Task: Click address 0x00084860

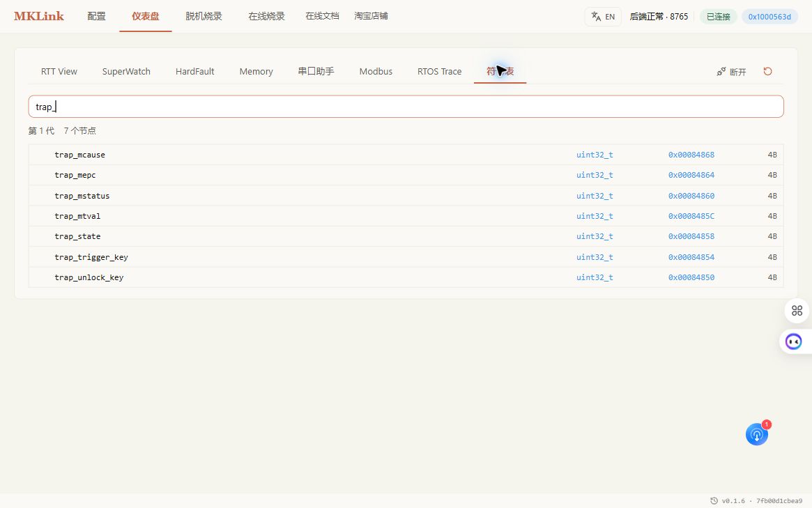Action: coord(691,196)
